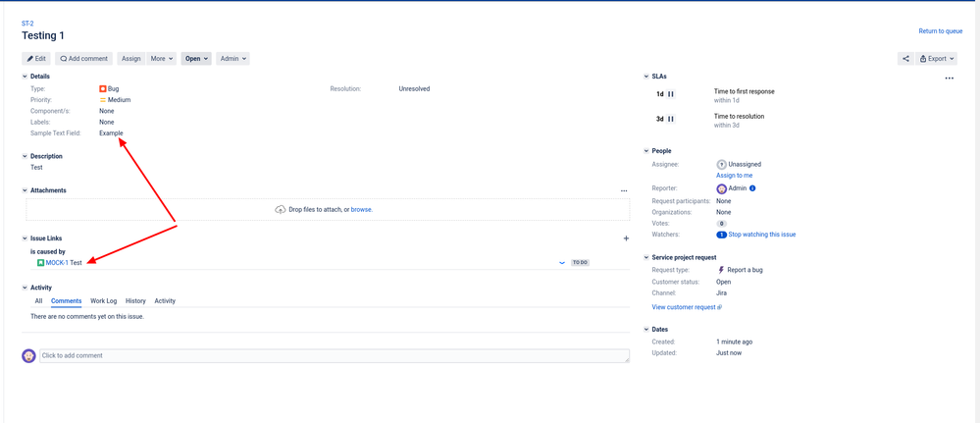This screenshot has height=423, width=980.
Task: Click the Bug type icon
Action: point(102,89)
